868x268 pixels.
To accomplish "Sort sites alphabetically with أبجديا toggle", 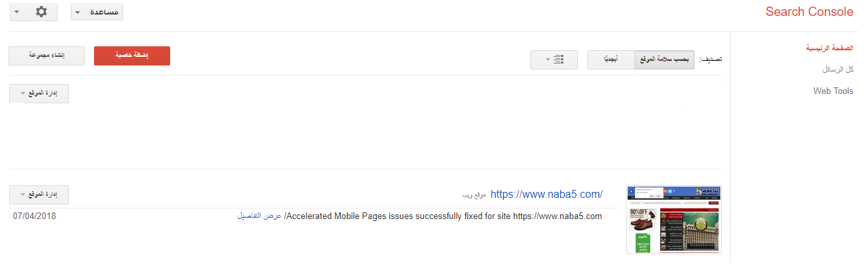I will point(610,60).
